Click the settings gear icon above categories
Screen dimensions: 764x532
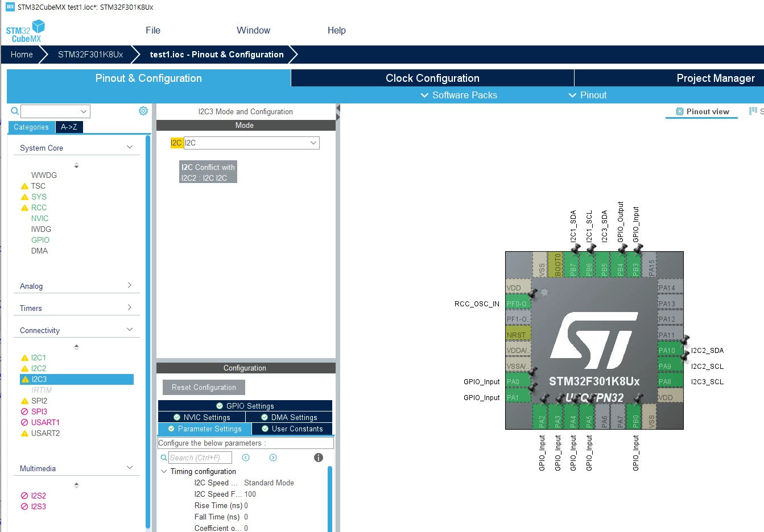(x=143, y=111)
